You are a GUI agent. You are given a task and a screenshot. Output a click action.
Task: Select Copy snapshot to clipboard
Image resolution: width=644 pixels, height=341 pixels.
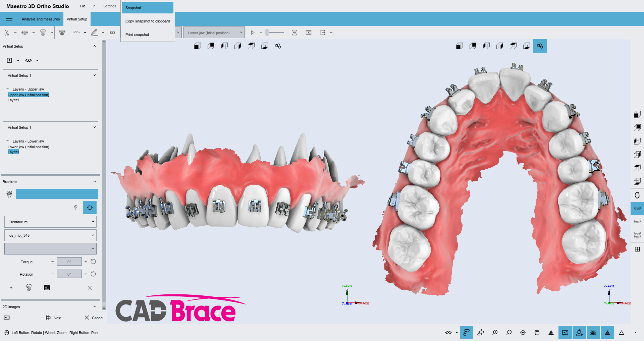148,21
